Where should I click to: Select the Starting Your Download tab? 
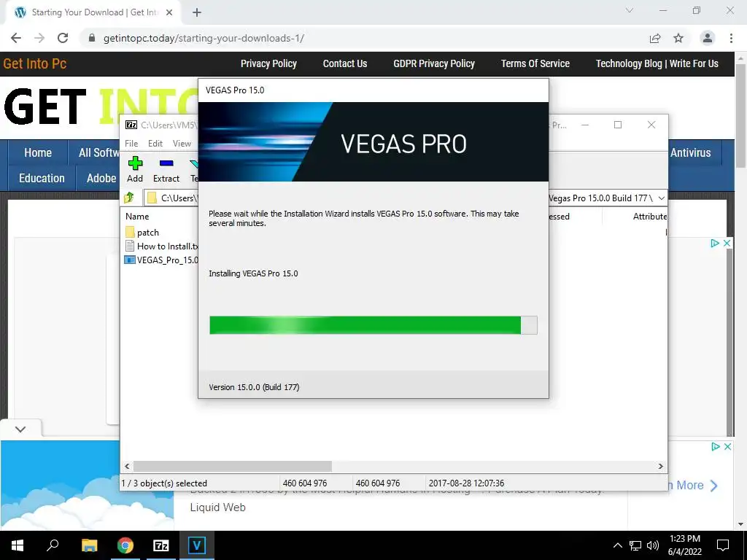coord(93,13)
